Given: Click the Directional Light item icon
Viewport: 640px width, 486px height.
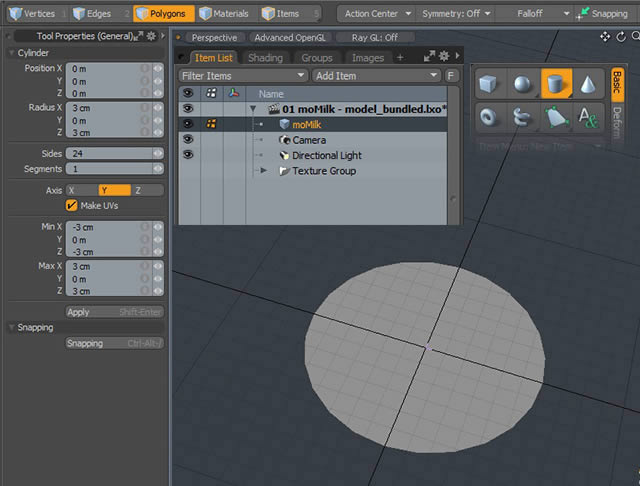Looking at the screenshot, I should coord(284,155).
